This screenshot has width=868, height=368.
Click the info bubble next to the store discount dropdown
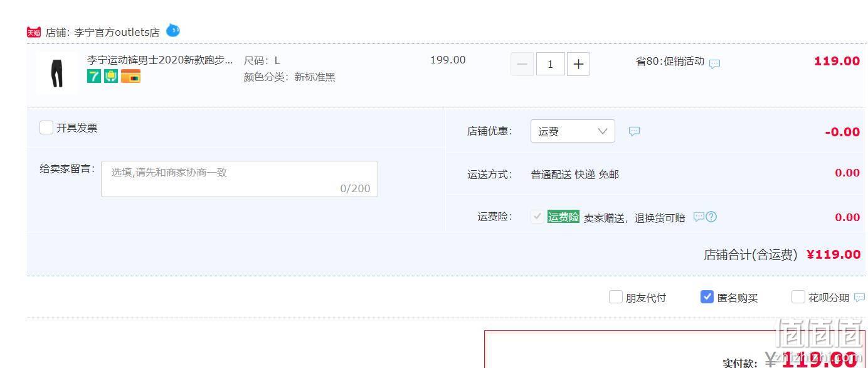coord(634,131)
